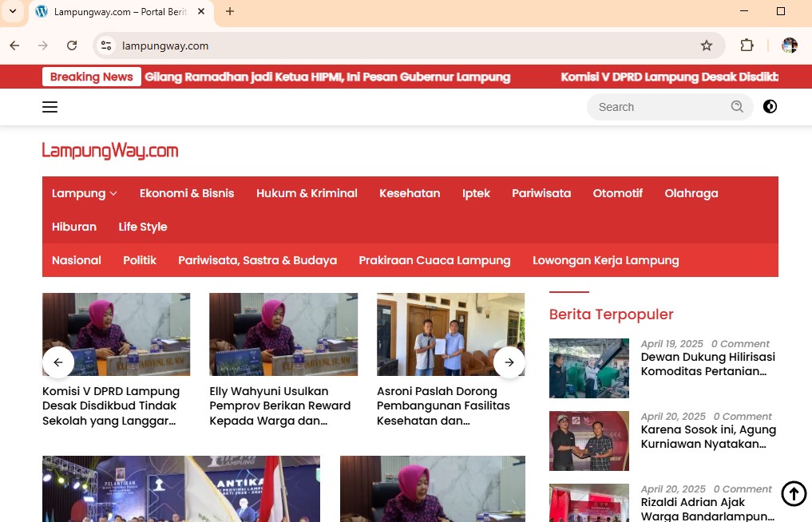
Task: Open the HIPMI pelantikan large image
Action: 181,488
